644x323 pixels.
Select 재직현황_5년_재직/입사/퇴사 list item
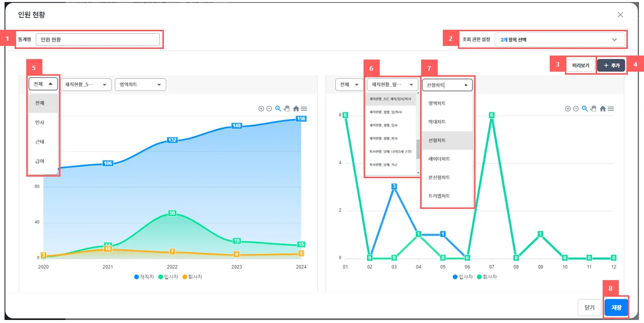coord(391,99)
